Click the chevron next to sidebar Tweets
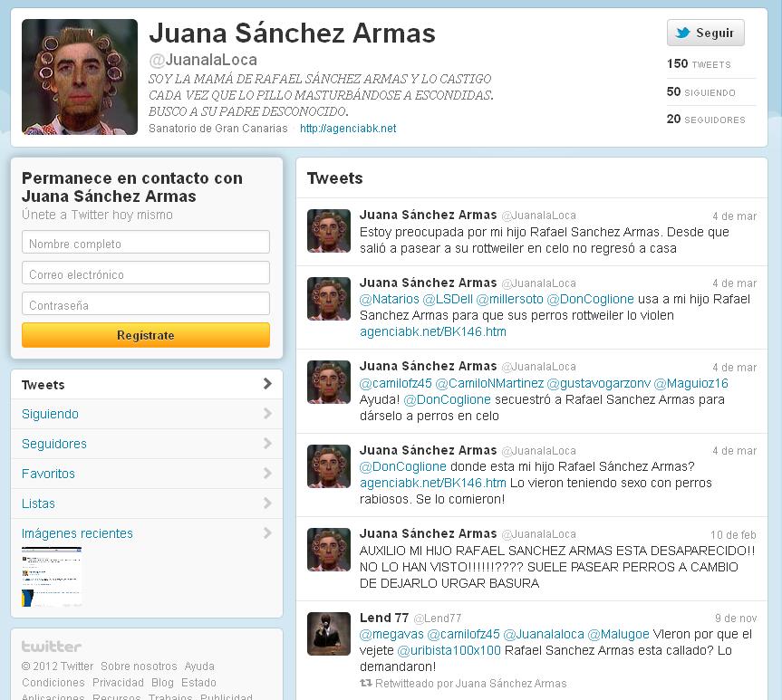The image size is (782, 700). [267, 383]
